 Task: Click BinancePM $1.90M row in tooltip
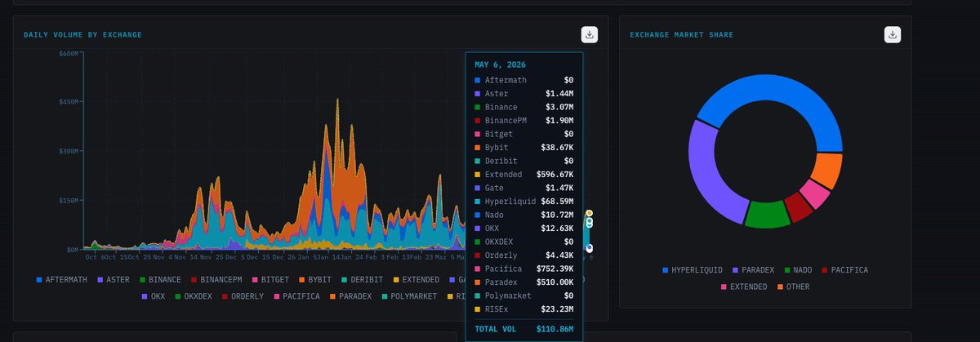click(523, 121)
